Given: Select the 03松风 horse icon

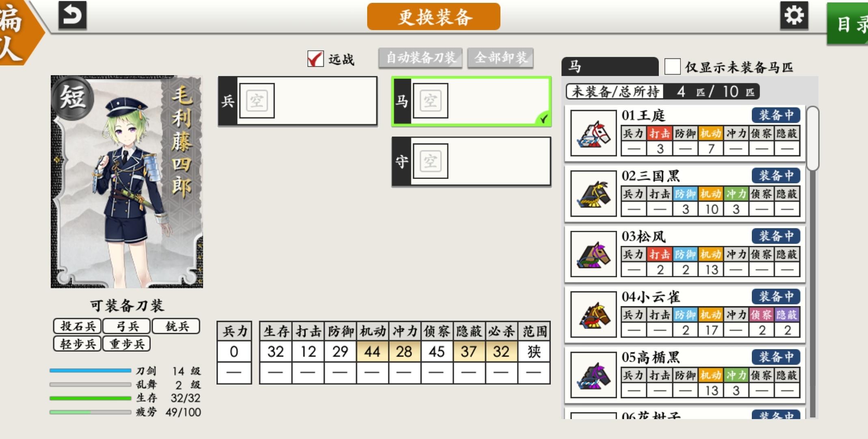Looking at the screenshot, I should pos(593,254).
